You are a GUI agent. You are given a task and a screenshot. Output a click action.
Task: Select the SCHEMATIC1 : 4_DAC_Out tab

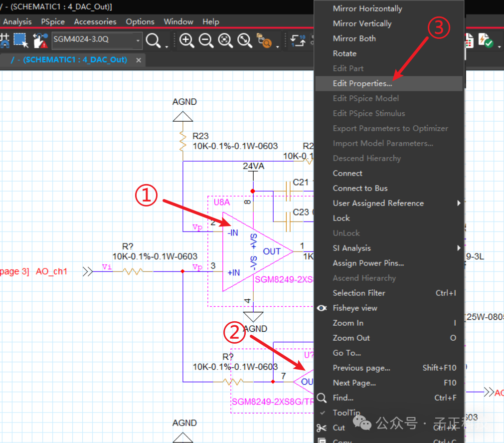69,60
